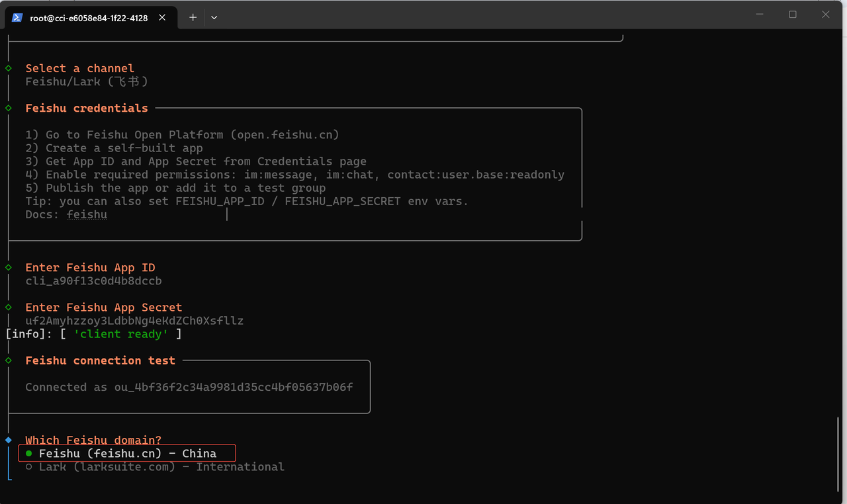Maximize the terminal window
The width and height of the screenshot is (847, 504).
(793, 15)
